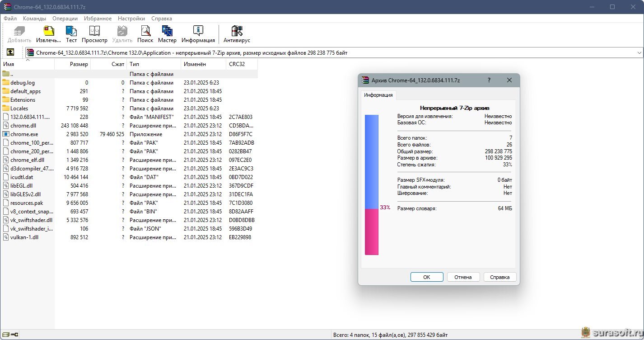Click the compression ratio bar graph
644x340 pixels.
point(372,185)
